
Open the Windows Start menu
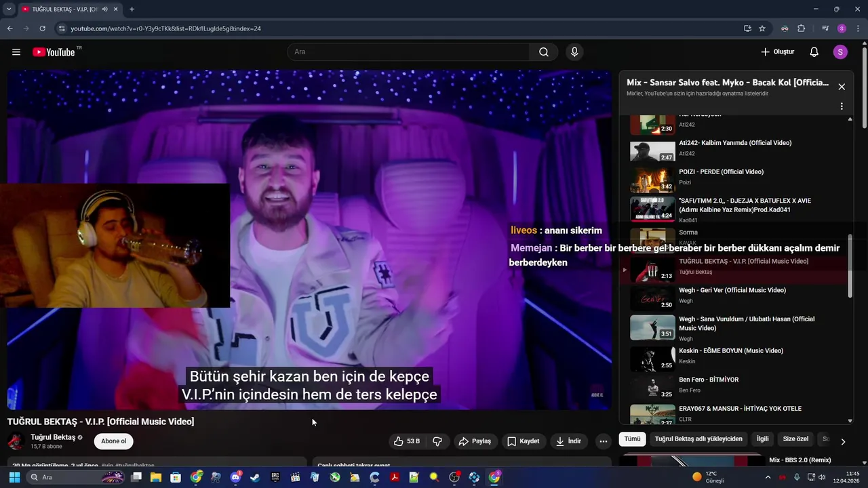click(14, 477)
